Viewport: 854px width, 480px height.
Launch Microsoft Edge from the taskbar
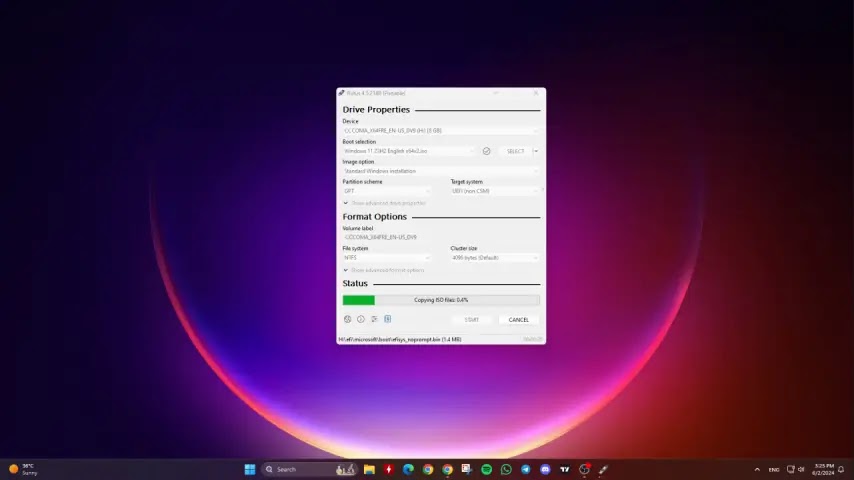[408, 469]
